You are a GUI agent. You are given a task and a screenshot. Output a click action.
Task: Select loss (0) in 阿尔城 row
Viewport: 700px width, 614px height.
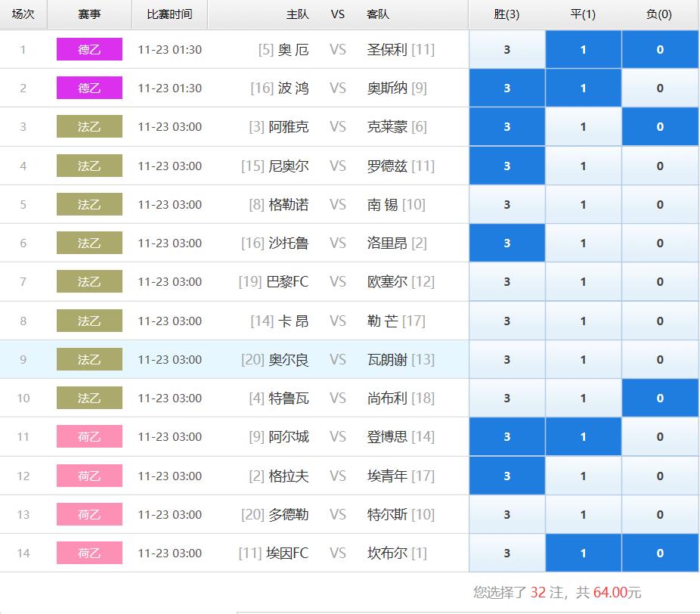pos(660,437)
